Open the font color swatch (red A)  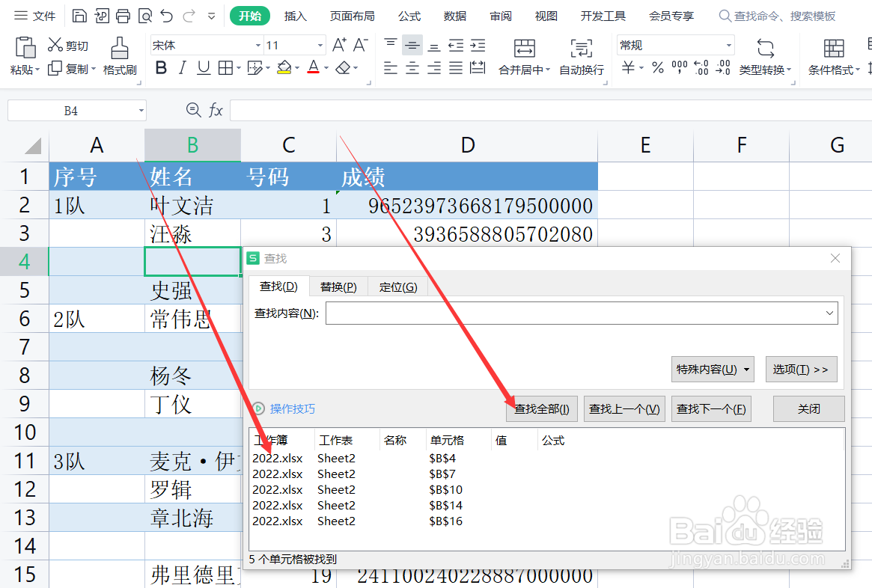tap(314, 67)
